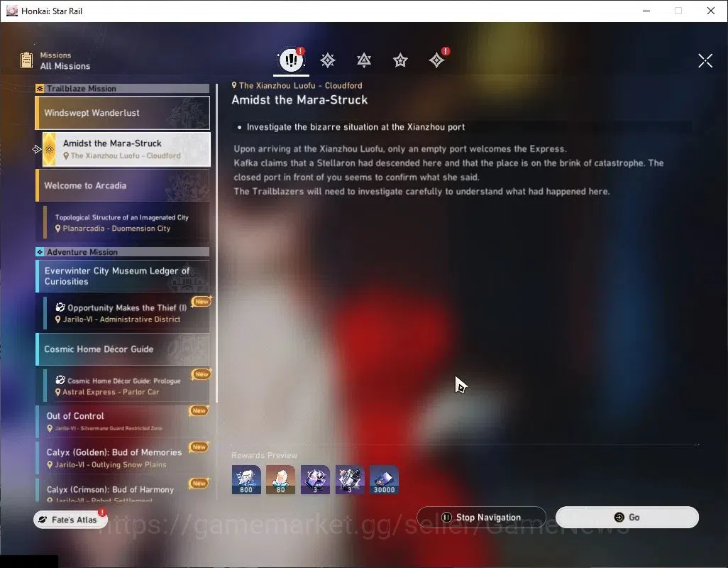Select the Amidst the Mara-Struck mission entry

(x=126, y=149)
